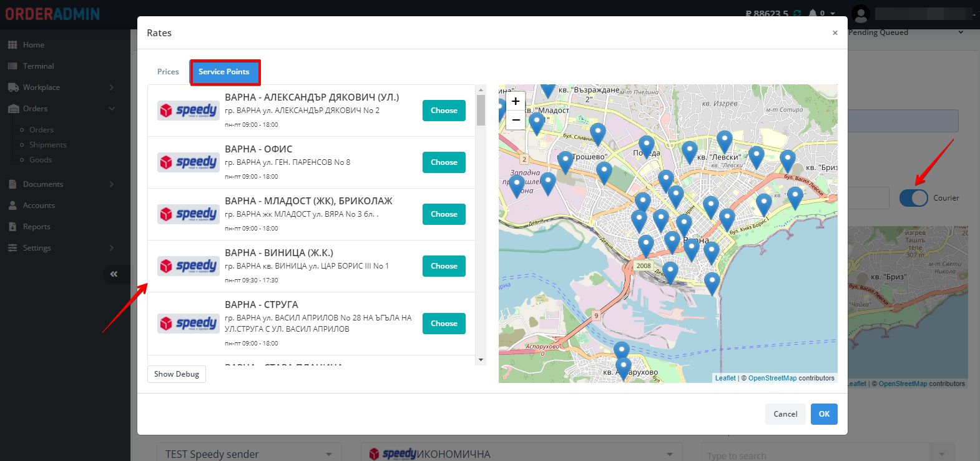980x461 pixels.
Task: Open the Speedy ИКОНОМИЧНА service dropdown
Action: pos(522,454)
